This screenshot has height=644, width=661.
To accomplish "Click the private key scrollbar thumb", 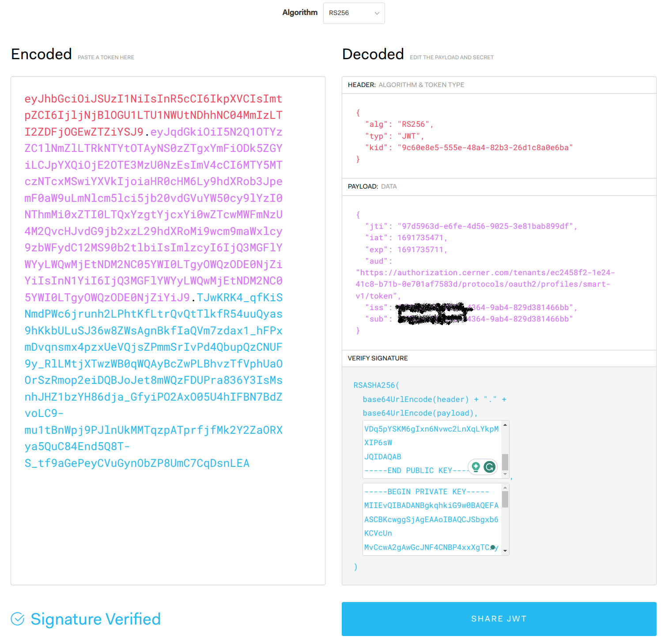I will pyautogui.click(x=505, y=500).
